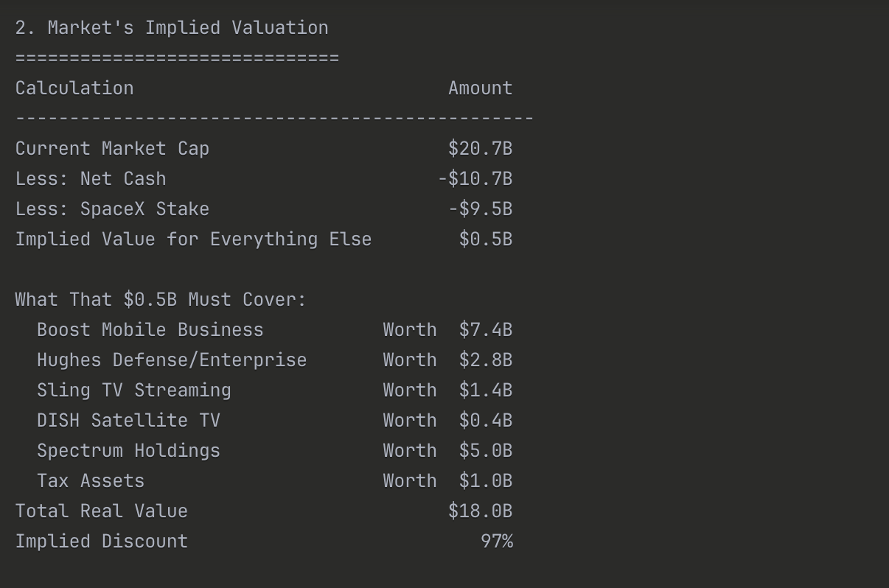Viewport: 889px width, 588px height.
Task: Select the "Current Market Cap" label
Action: pos(112,149)
